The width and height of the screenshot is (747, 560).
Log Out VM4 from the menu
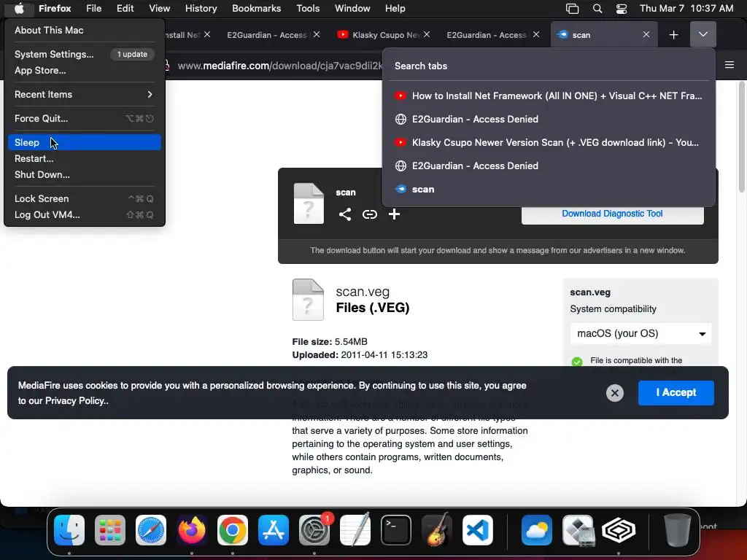click(x=85, y=215)
